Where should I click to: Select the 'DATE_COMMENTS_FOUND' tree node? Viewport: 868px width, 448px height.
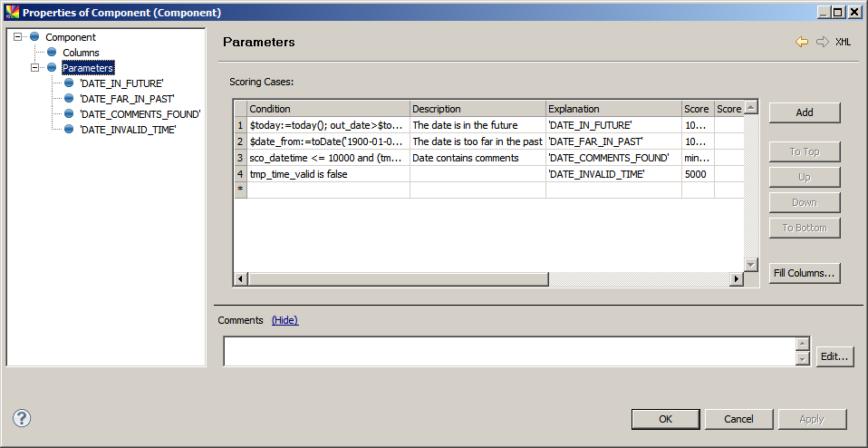tap(140, 114)
